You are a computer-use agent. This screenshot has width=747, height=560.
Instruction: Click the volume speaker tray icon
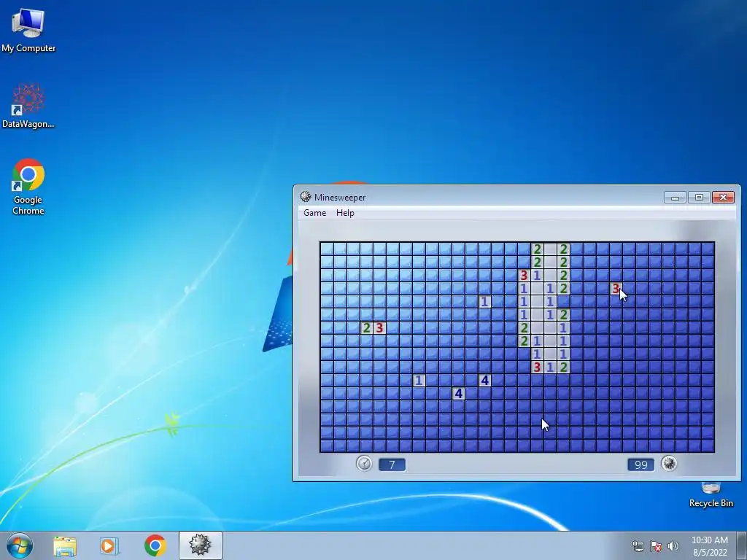tap(673, 546)
